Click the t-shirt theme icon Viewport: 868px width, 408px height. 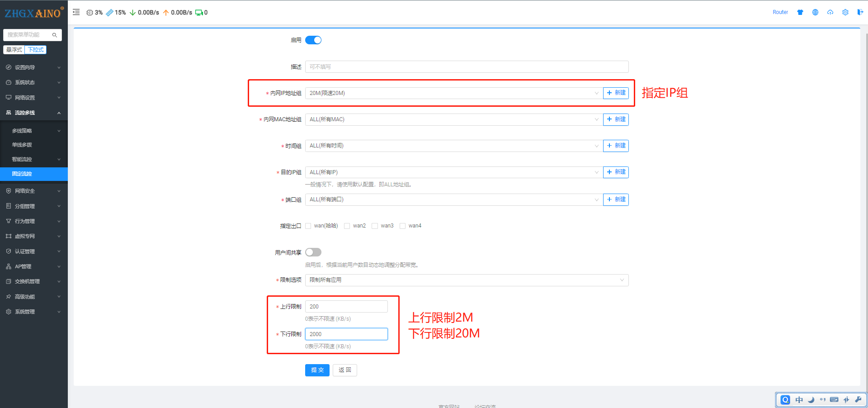click(x=800, y=12)
